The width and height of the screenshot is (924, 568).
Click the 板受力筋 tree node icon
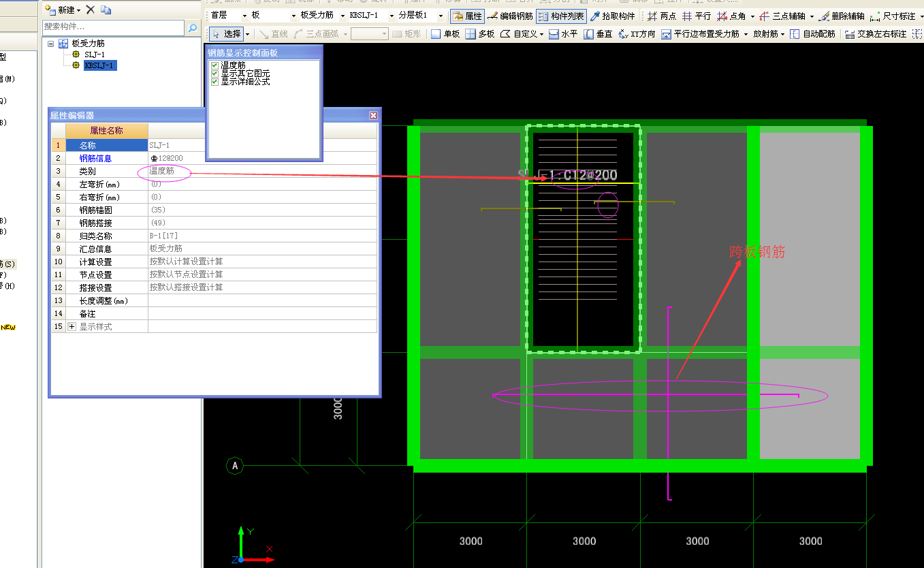click(x=63, y=44)
